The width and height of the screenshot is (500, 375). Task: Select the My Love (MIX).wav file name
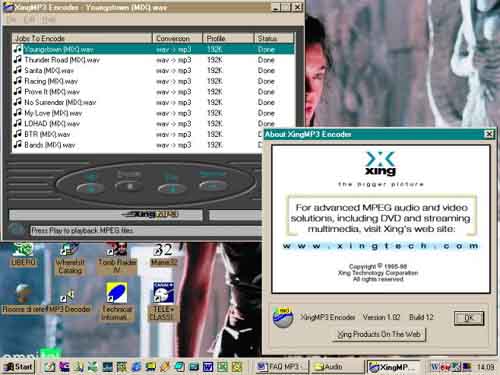(53, 113)
